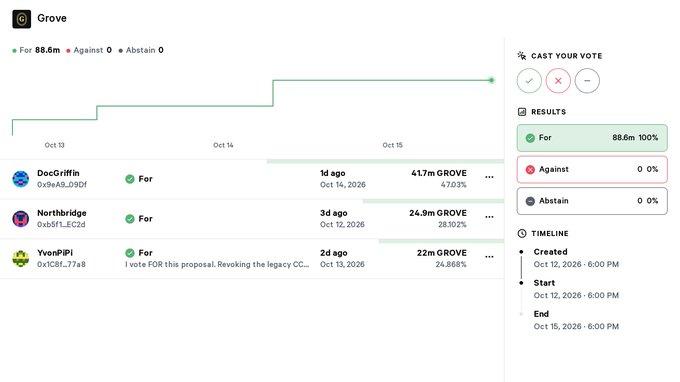680x382 pixels.
Task: Click the 24.9m GROVE voting power value
Action: point(438,213)
